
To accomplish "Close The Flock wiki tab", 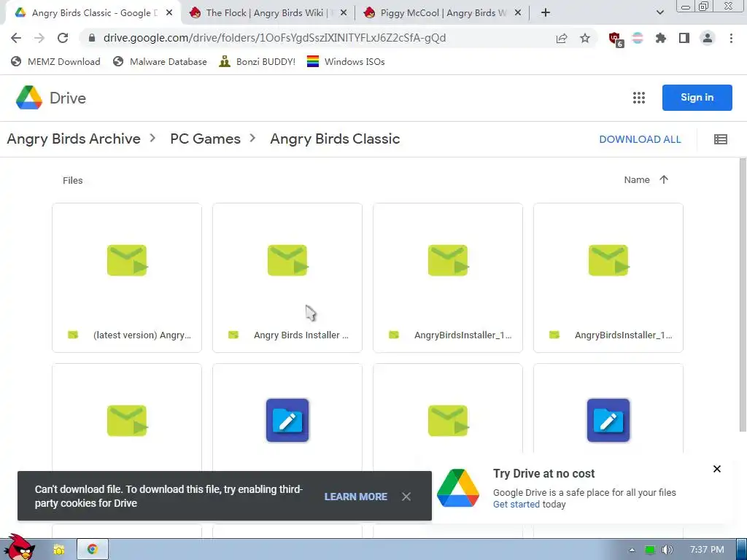I will (344, 13).
